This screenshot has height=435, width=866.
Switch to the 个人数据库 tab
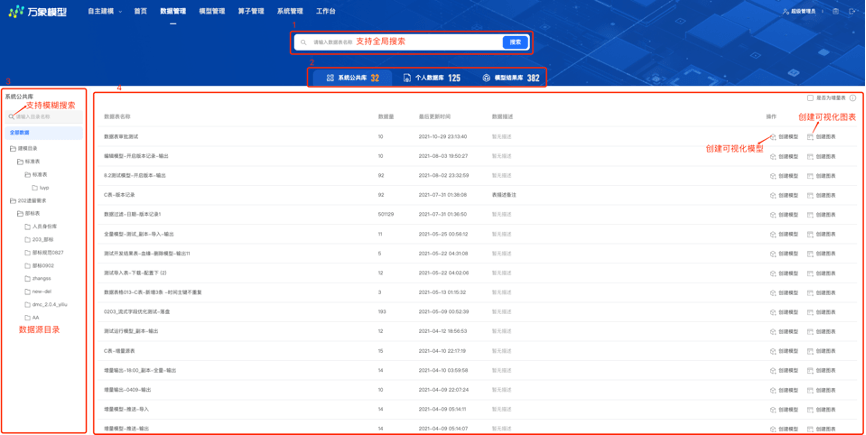(432, 78)
